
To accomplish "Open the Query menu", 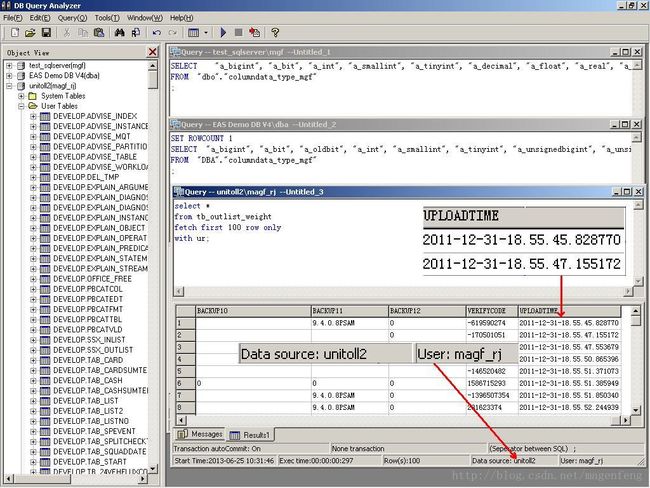I will (72, 18).
